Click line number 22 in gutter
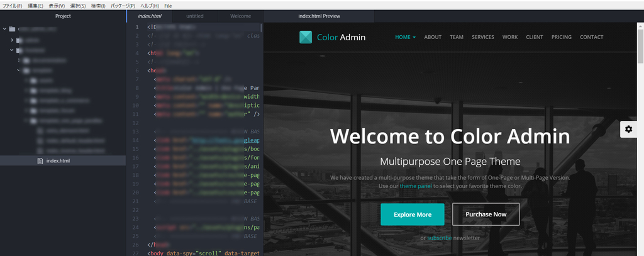Screen dimensions: 644x256 tap(136, 210)
